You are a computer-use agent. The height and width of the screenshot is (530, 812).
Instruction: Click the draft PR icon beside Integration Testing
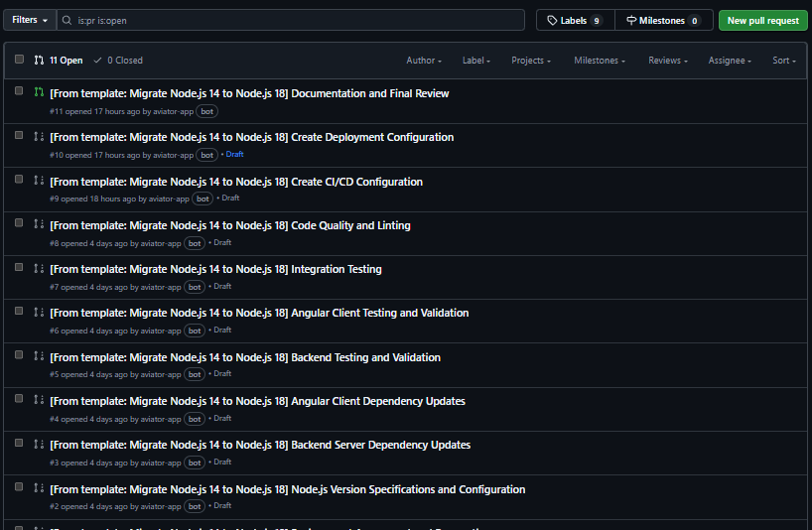tap(39, 268)
